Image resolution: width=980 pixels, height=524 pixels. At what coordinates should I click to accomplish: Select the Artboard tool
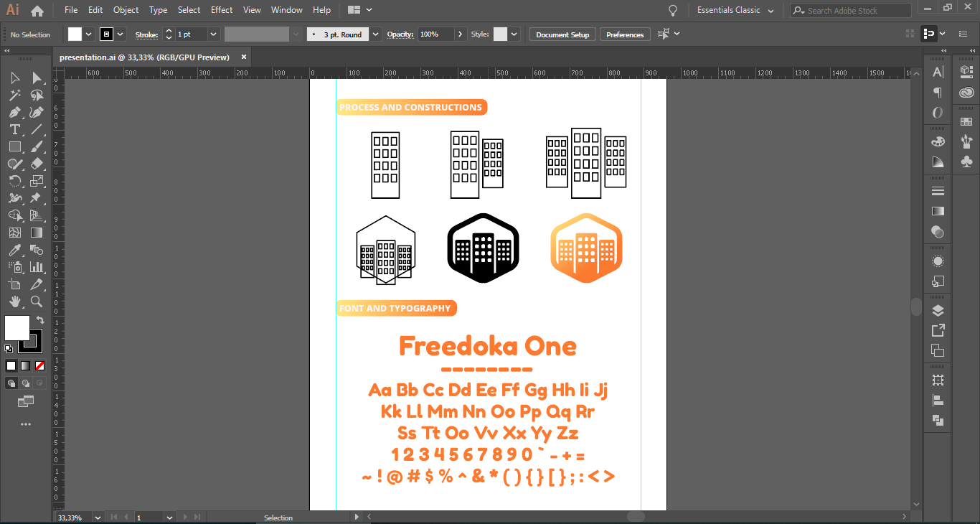pos(14,284)
